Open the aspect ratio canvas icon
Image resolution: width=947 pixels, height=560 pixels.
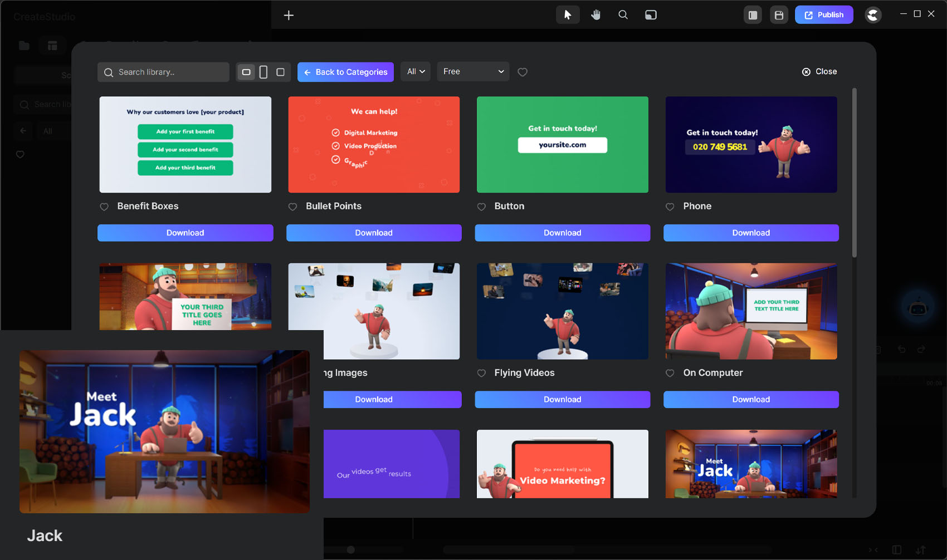(x=651, y=15)
